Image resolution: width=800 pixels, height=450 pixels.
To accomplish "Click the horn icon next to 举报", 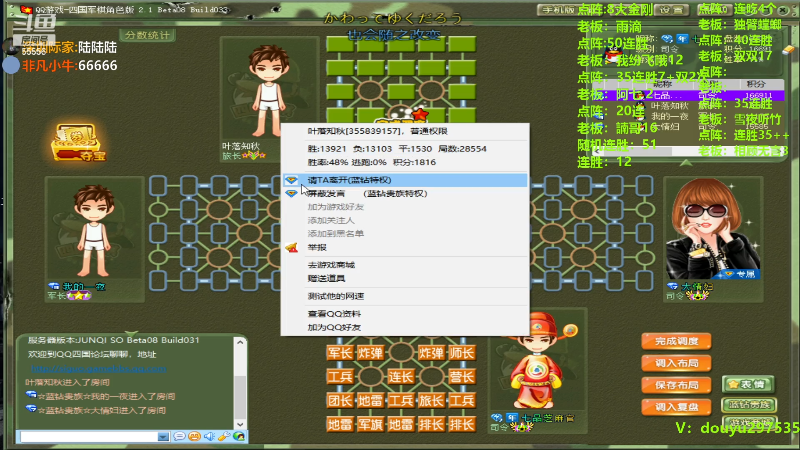I will pos(291,247).
